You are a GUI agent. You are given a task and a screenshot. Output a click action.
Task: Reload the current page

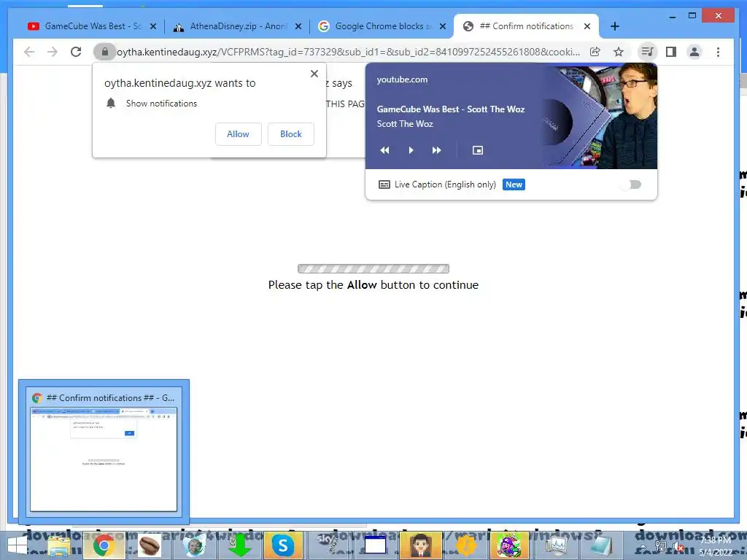pyautogui.click(x=76, y=52)
